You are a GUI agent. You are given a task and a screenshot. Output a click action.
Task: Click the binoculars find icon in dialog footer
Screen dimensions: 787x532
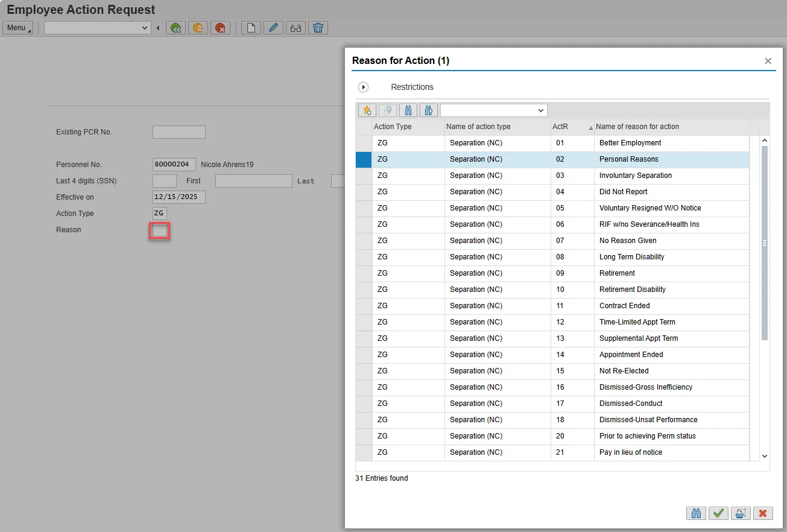(x=696, y=513)
